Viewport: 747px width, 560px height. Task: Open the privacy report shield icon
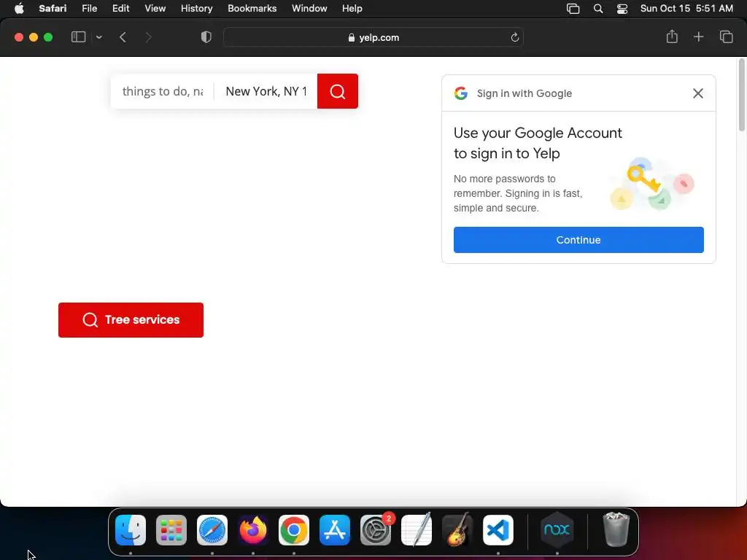pyautogui.click(x=206, y=37)
